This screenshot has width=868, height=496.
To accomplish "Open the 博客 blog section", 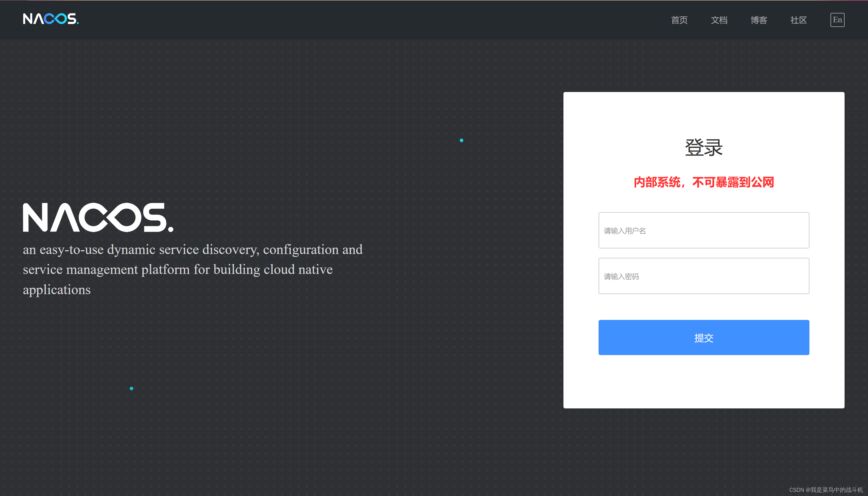I will (x=759, y=20).
